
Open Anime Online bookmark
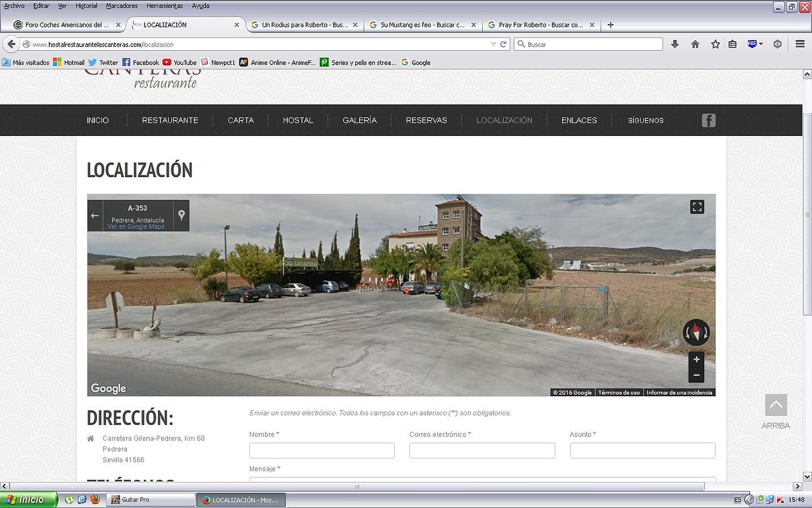coord(277,62)
